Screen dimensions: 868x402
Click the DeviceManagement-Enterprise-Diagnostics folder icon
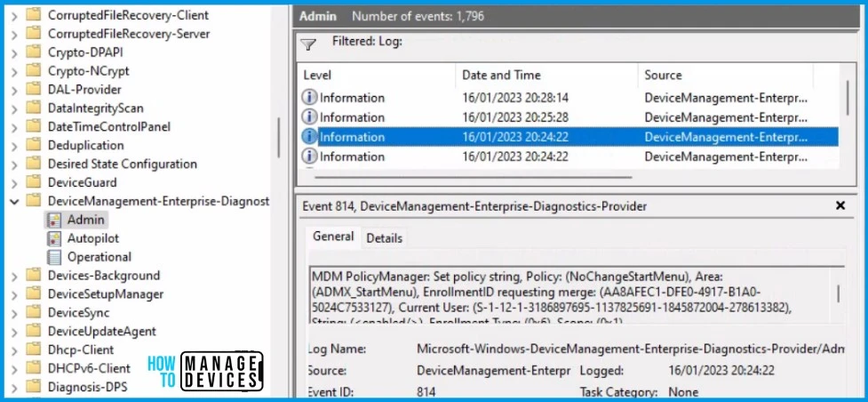tap(34, 201)
